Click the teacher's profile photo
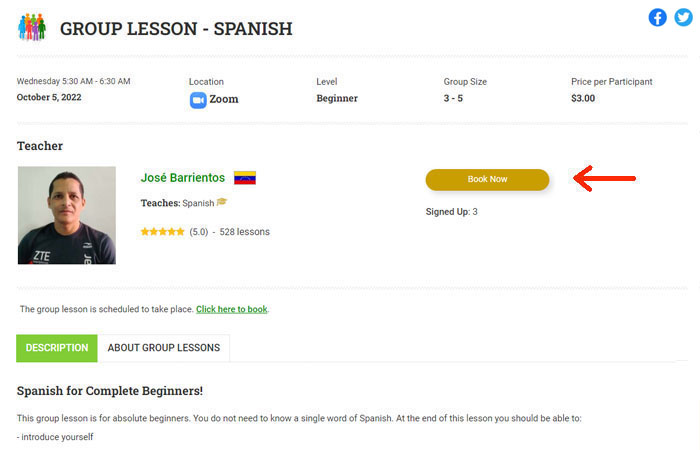 coord(67,215)
